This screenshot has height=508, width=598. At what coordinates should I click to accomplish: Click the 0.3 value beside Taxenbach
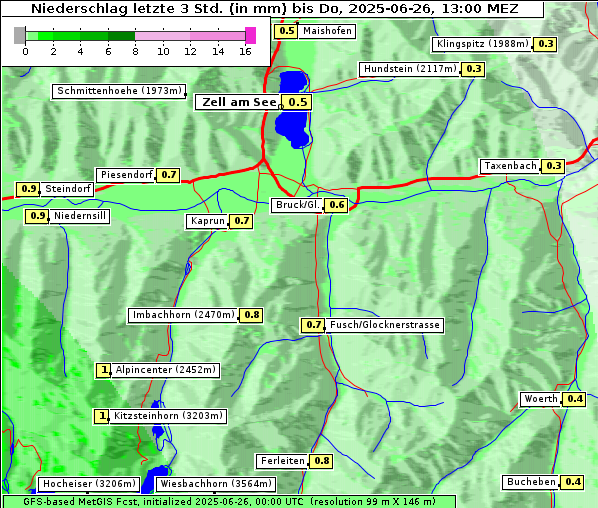pos(553,166)
